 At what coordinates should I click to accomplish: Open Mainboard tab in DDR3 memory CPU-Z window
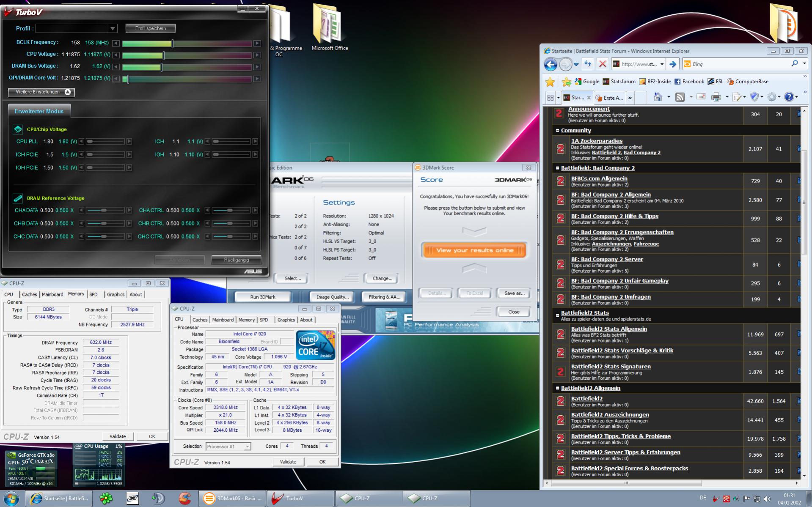click(52, 294)
